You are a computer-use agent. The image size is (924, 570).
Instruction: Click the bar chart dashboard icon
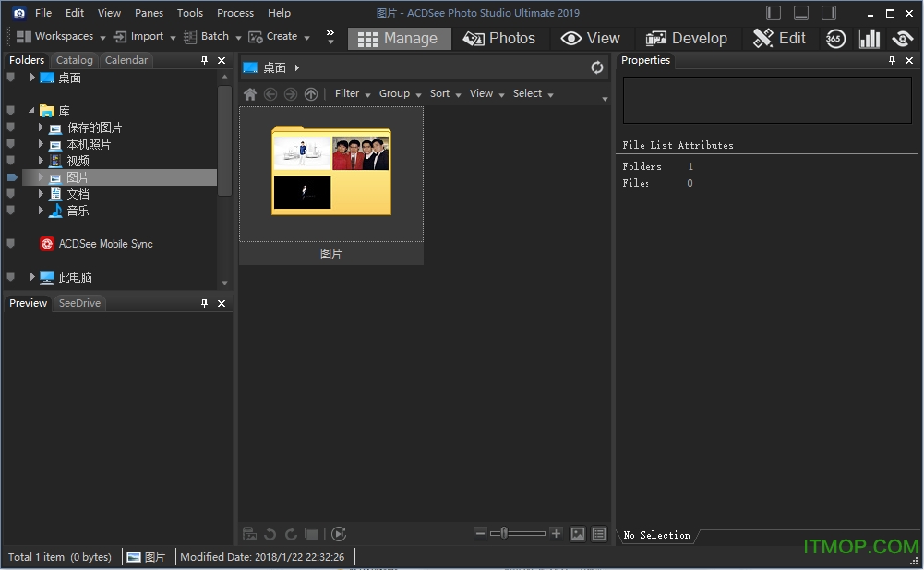[x=869, y=38]
